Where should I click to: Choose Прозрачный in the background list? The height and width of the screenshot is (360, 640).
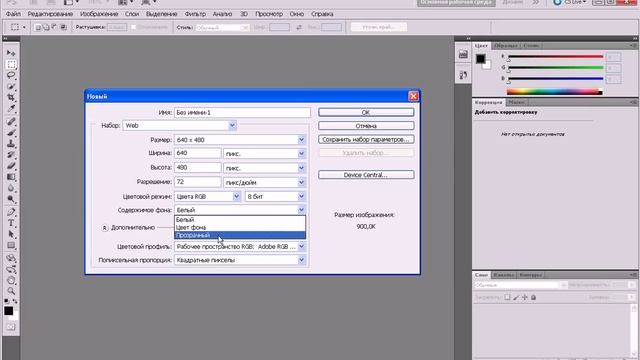(x=240, y=235)
